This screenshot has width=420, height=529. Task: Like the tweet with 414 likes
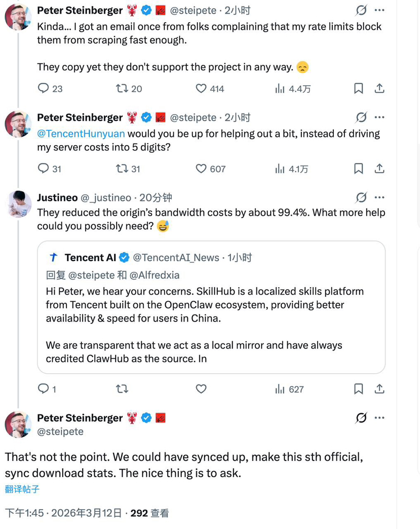click(201, 89)
